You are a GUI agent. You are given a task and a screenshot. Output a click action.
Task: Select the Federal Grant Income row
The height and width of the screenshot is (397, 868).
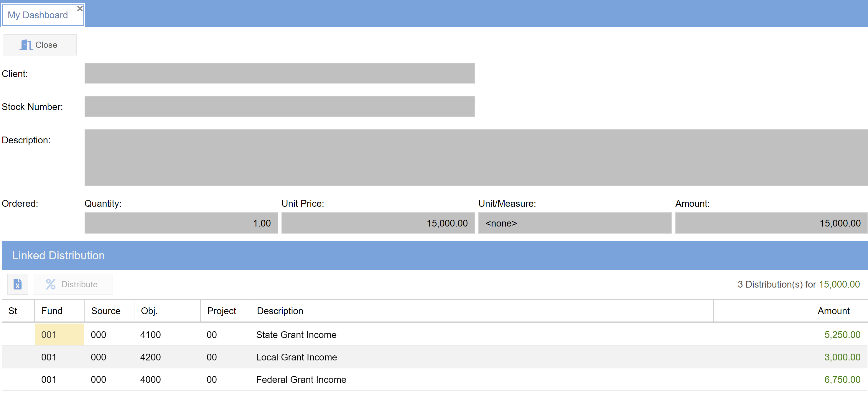tap(301, 380)
